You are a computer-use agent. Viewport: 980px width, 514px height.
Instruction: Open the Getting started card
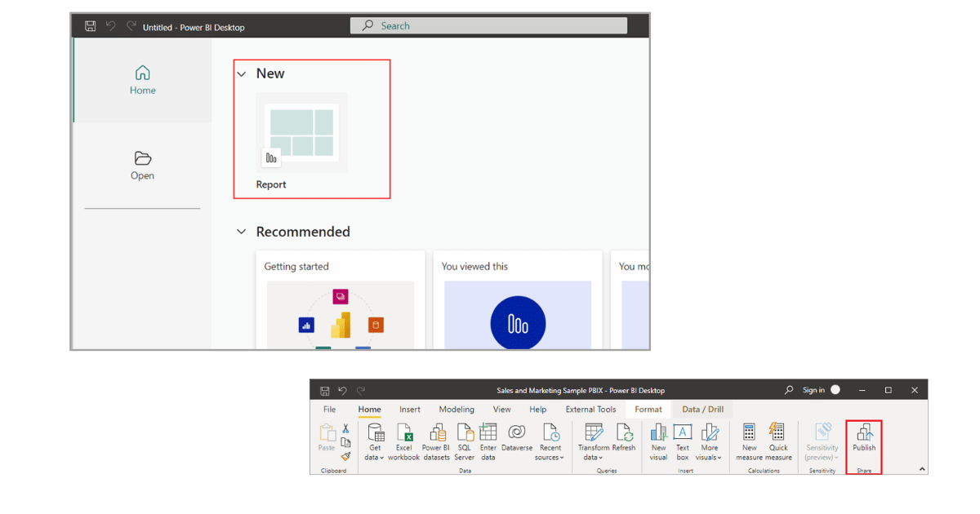(340, 299)
